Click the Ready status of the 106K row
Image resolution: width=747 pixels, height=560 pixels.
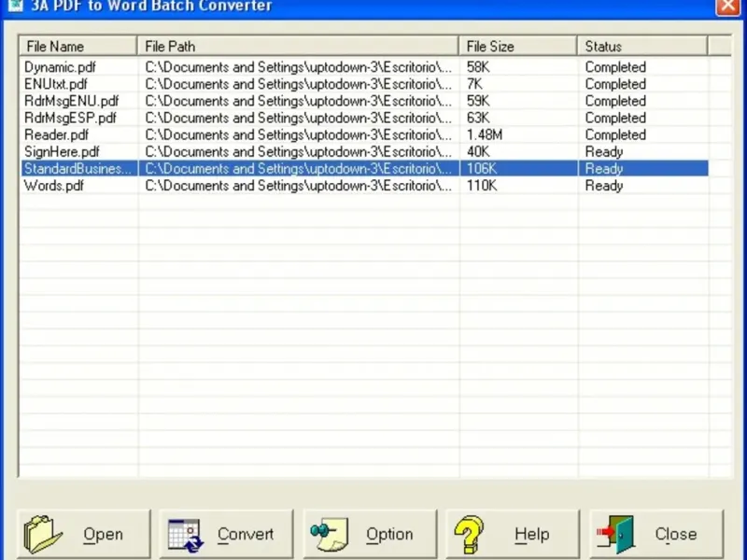click(x=604, y=169)
